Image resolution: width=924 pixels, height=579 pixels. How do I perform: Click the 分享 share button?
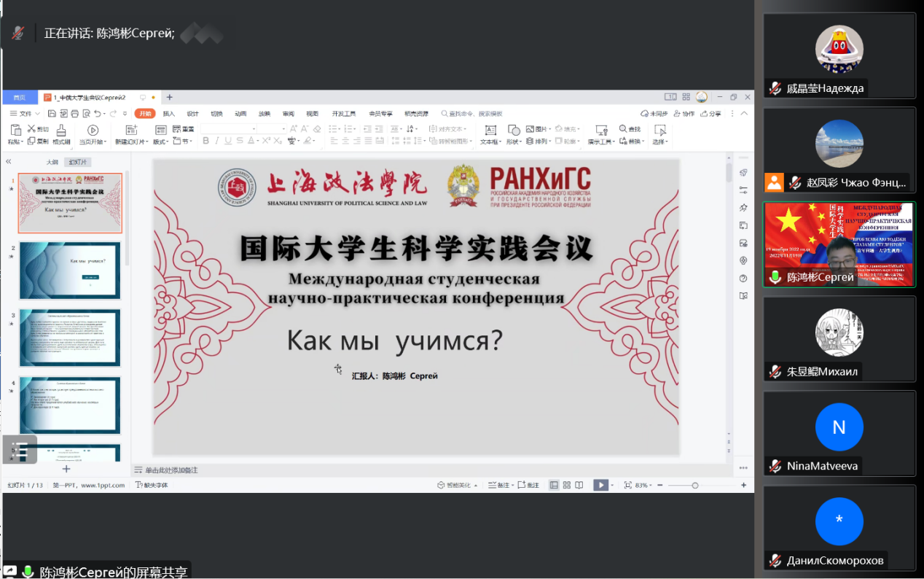click(711, 114)
